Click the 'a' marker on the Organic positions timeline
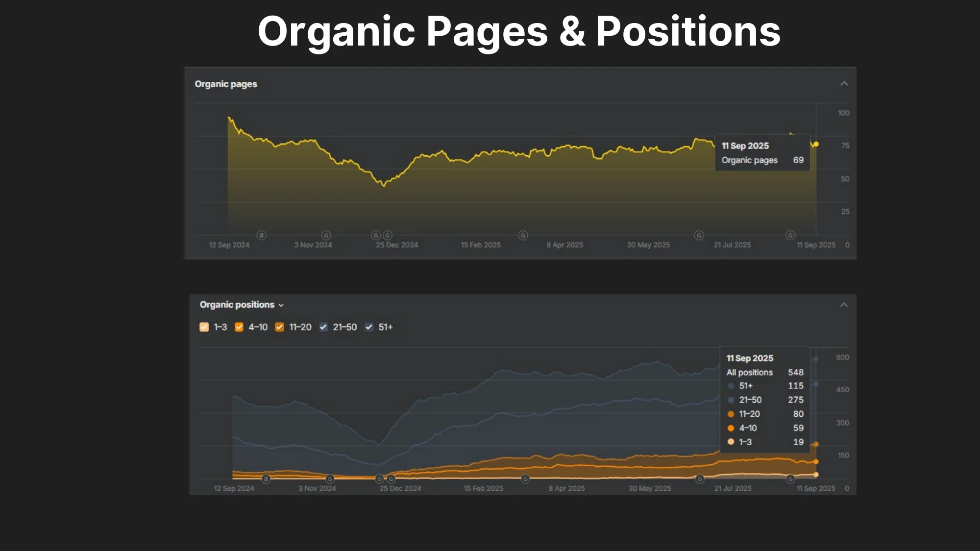The width and height of the screenshot is (980, 551). point(266,479)
